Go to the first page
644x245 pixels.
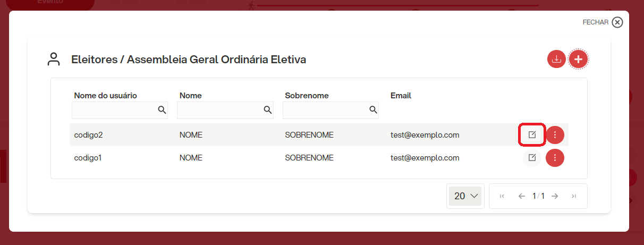[x=502, y=196]
